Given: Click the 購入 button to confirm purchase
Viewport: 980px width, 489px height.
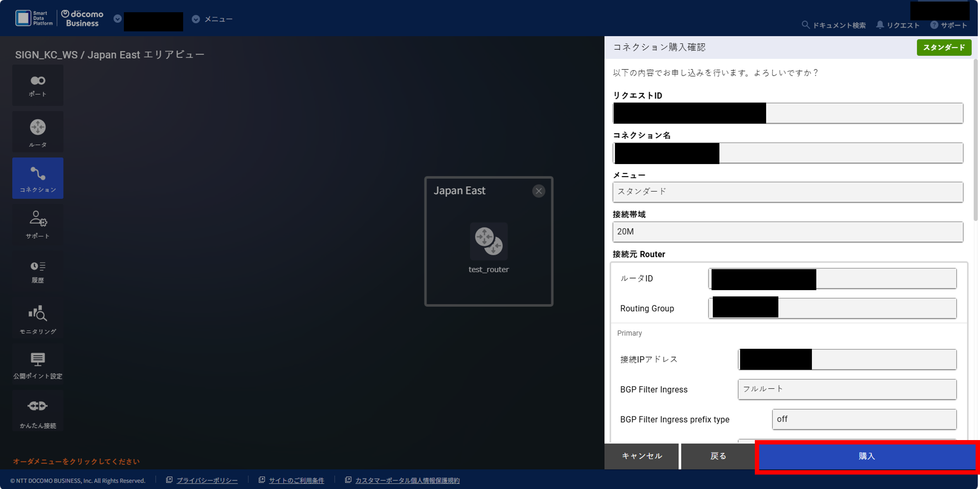Looking at the screenshot, I should point(866,456).
